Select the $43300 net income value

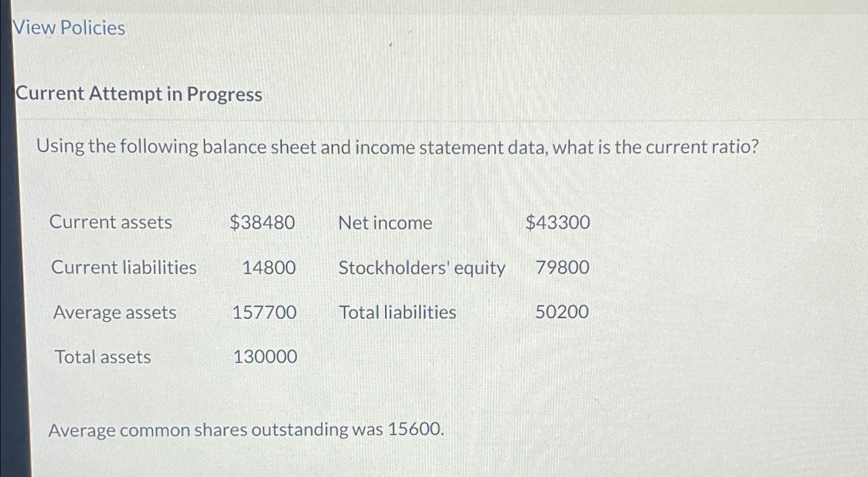point(558,222)
